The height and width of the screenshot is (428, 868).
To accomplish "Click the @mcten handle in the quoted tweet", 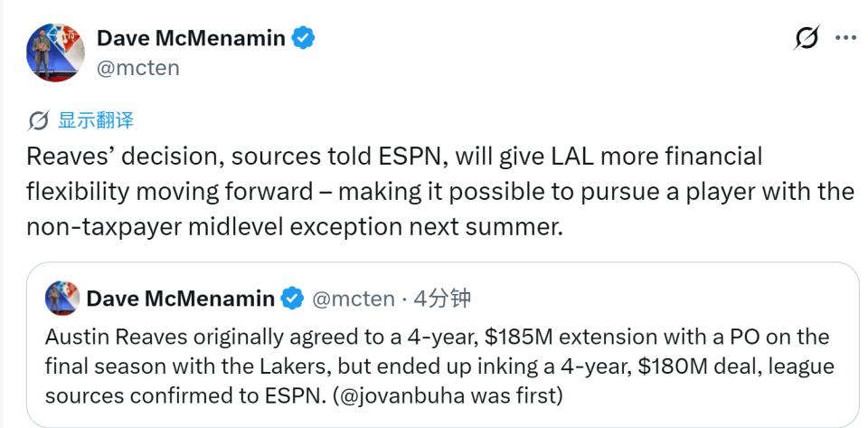I will (354, 299).
